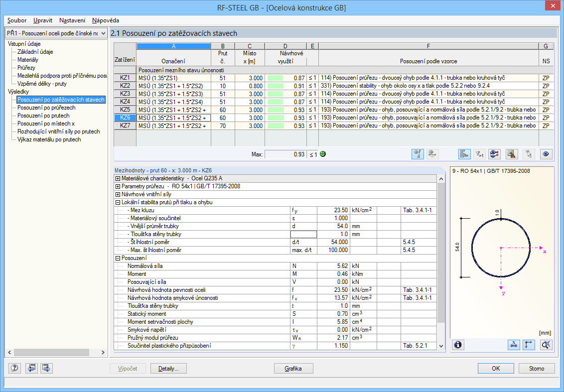Click the Excel export icon
The width and height of the screenshot is (564, 392).
tap(512, 154)
